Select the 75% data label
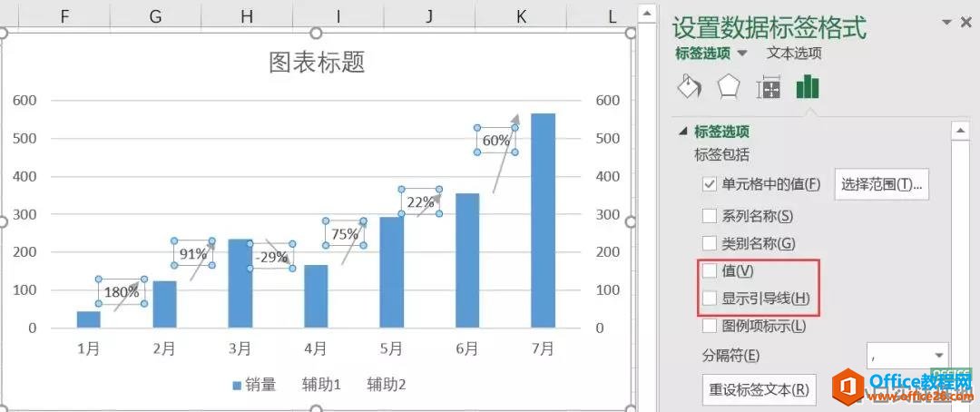 point(345,234)
